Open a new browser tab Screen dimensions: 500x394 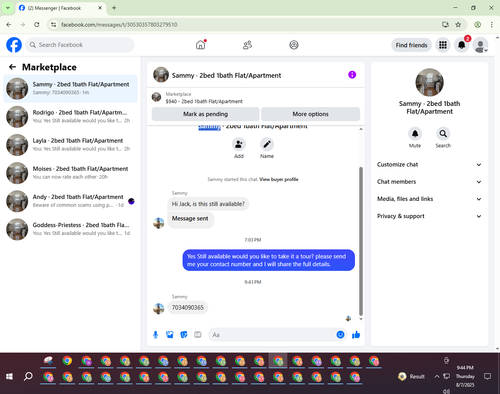click(114, 8)
